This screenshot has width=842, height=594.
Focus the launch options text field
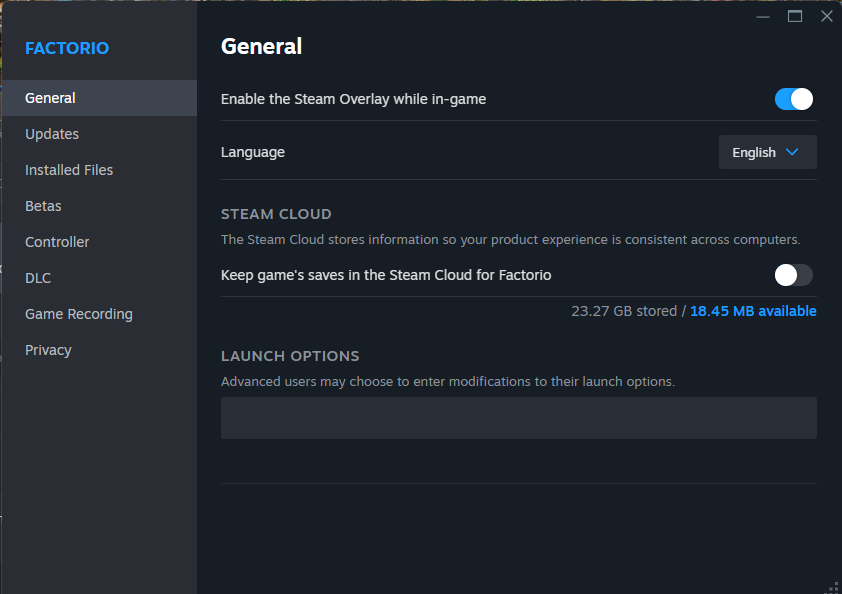tap(519, 418)
